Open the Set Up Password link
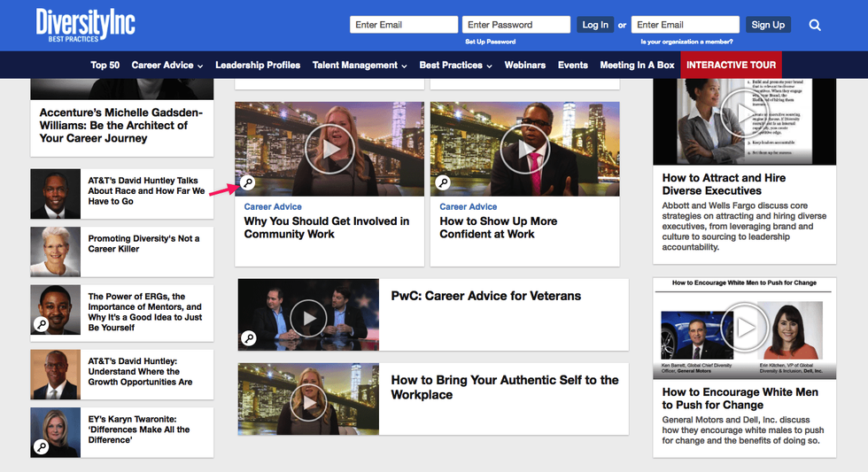The image size is (868, 472). 489,42
